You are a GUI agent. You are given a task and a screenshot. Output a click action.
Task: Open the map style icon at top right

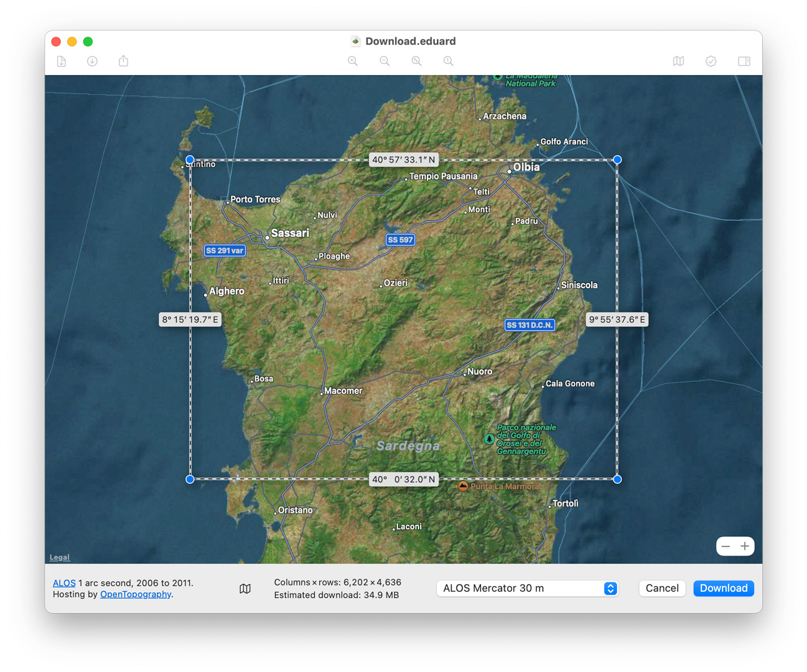click(x=678, y=61)
